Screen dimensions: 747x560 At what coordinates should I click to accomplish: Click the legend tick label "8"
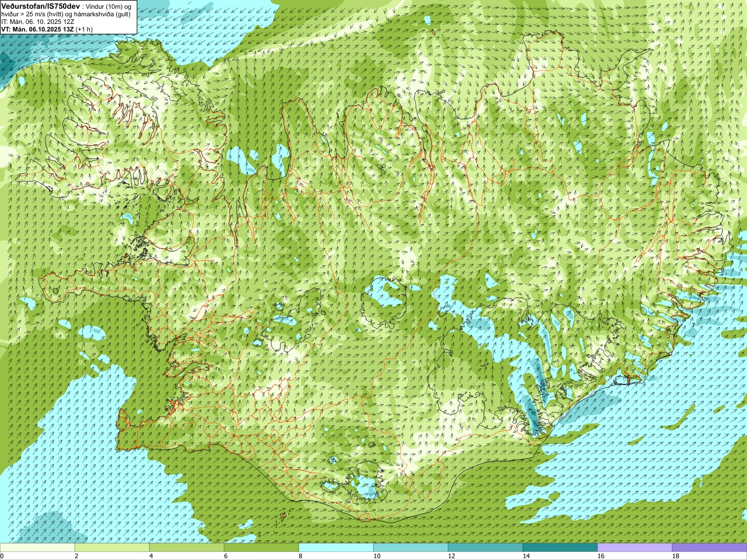point(301,556)
